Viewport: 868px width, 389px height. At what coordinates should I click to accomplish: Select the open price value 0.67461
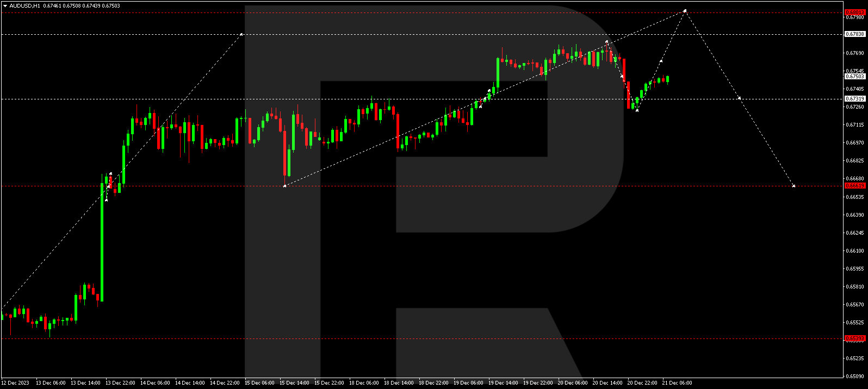pyautogui.click(x=52, y=6)
